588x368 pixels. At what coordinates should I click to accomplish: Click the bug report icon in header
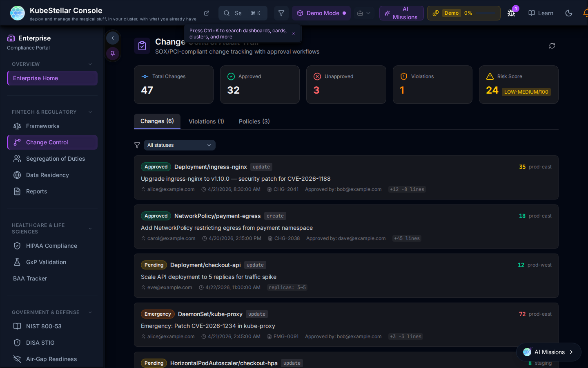coord(511,13)
